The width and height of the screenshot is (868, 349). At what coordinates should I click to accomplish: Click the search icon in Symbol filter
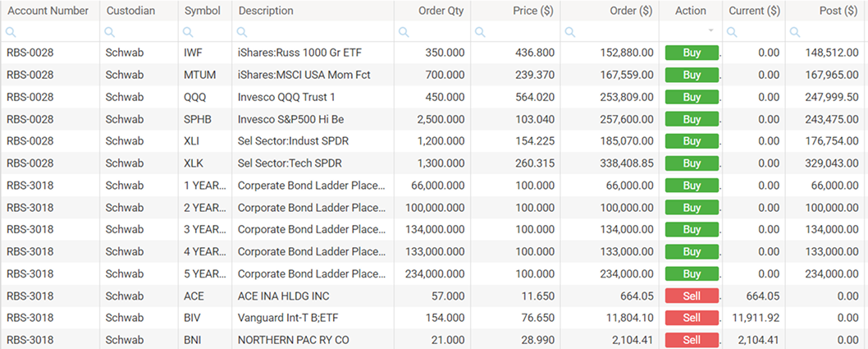(x=188, y=32)
